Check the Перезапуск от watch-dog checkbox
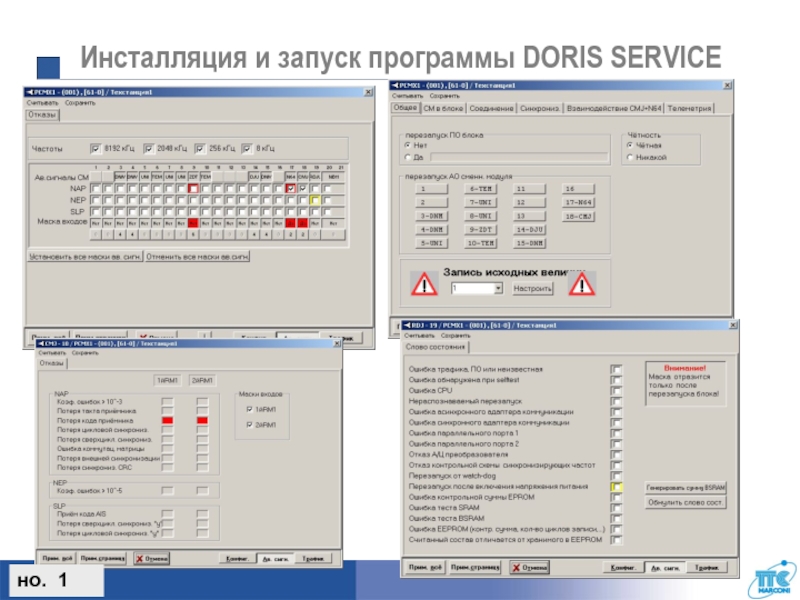This screenshot has height=600, width=800. (616, 476)
